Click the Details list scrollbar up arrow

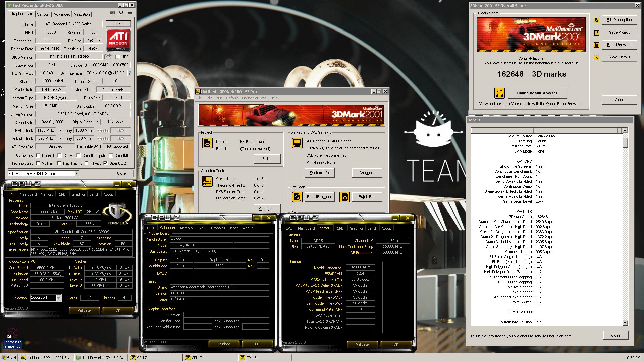click(x=625, y=130)
